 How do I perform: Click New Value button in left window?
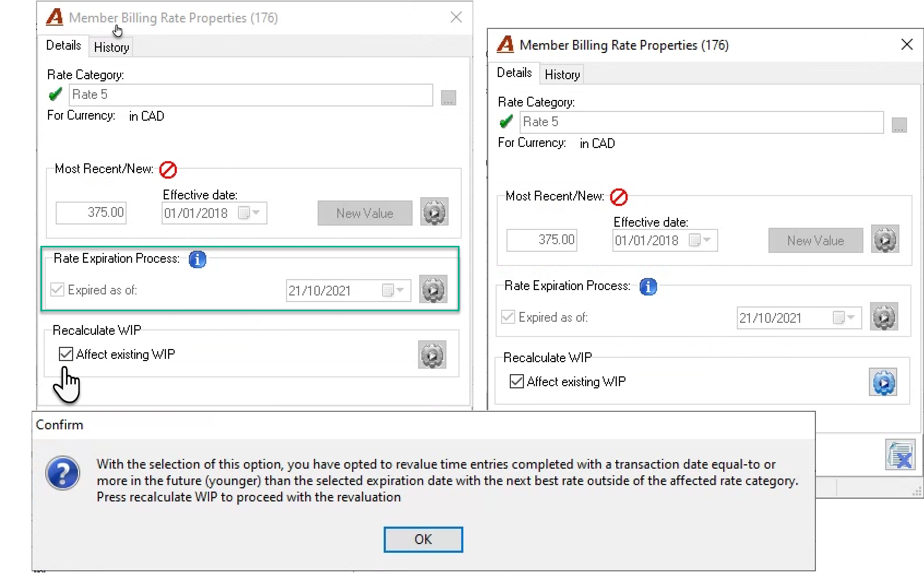[x=365, y=213]
